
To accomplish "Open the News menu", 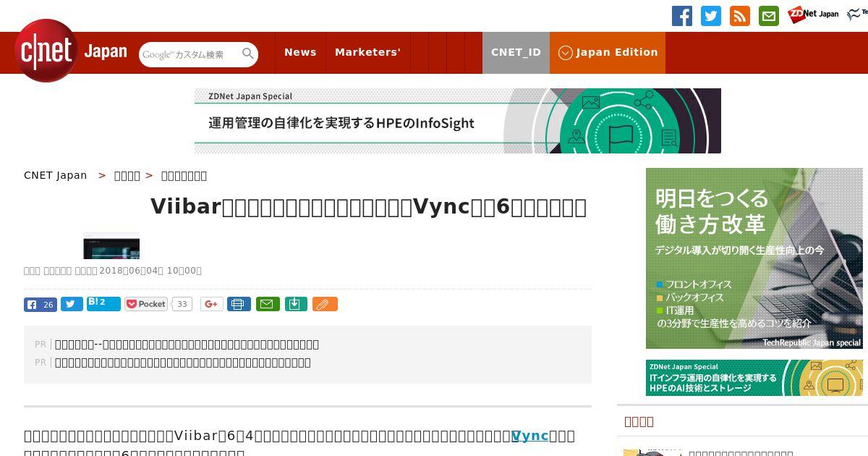I will 300,52.
